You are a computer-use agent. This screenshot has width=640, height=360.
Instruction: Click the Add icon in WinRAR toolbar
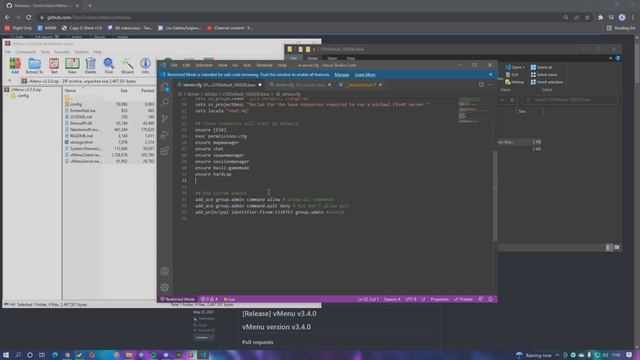coord(15,65)
